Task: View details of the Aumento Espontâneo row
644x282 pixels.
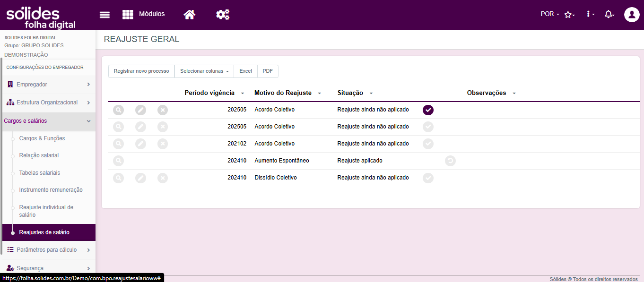Action: tap(118, 161)
